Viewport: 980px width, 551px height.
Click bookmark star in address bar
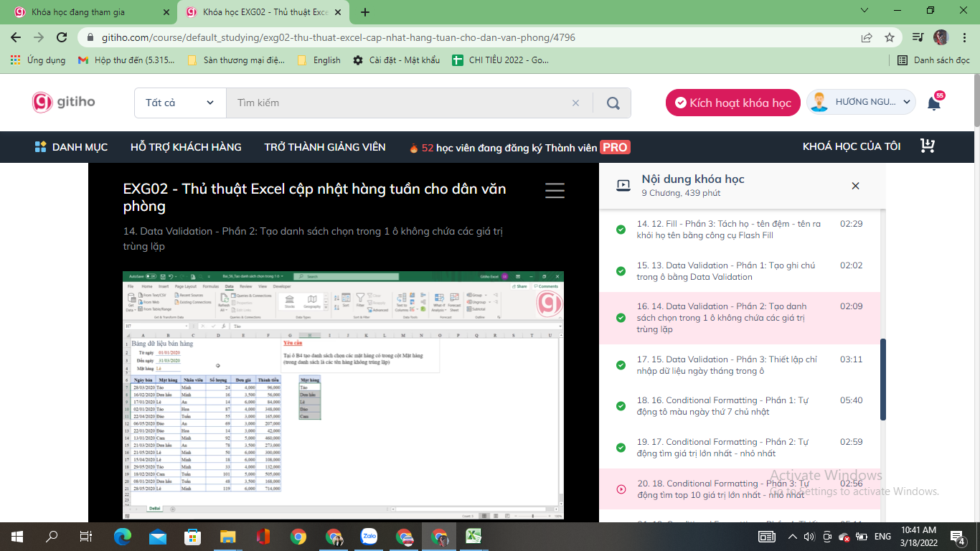click(x=890, y=37)
